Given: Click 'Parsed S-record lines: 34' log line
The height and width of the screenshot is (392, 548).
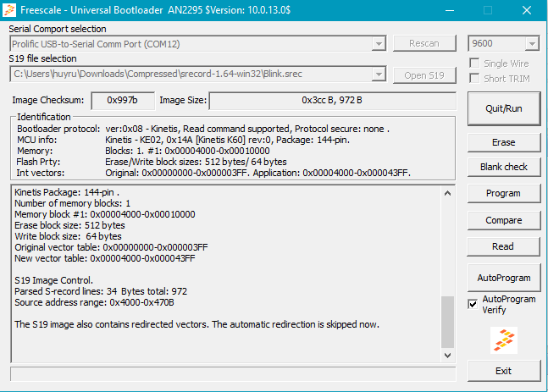Looking at the screenshot, I should tap(101, 292).
